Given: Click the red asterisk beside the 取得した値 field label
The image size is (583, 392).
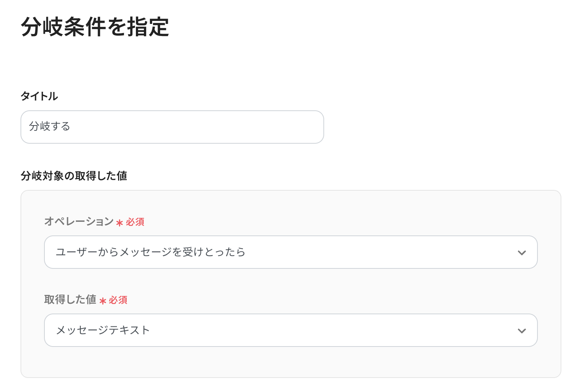Looking at the screenshot, I should pyautogui.click(x=102, y=301).
